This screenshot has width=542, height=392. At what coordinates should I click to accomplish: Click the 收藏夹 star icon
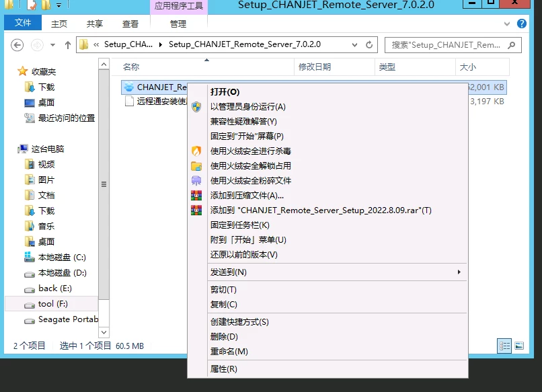(23, 71)
